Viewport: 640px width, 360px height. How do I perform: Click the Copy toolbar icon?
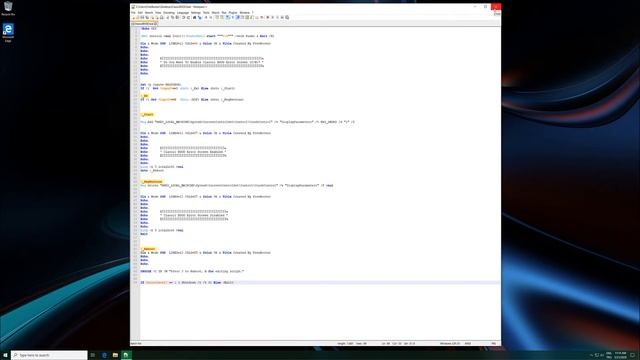(x=172, y=18)
